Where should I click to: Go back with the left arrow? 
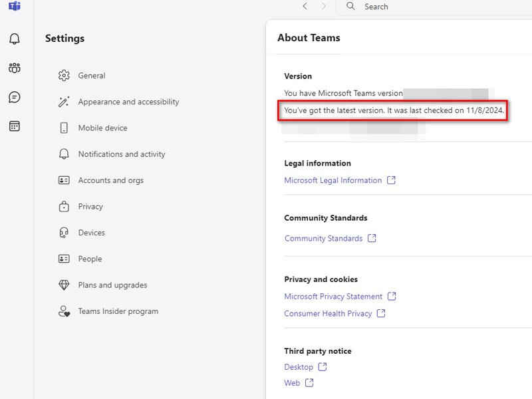[x=305, y=6]
